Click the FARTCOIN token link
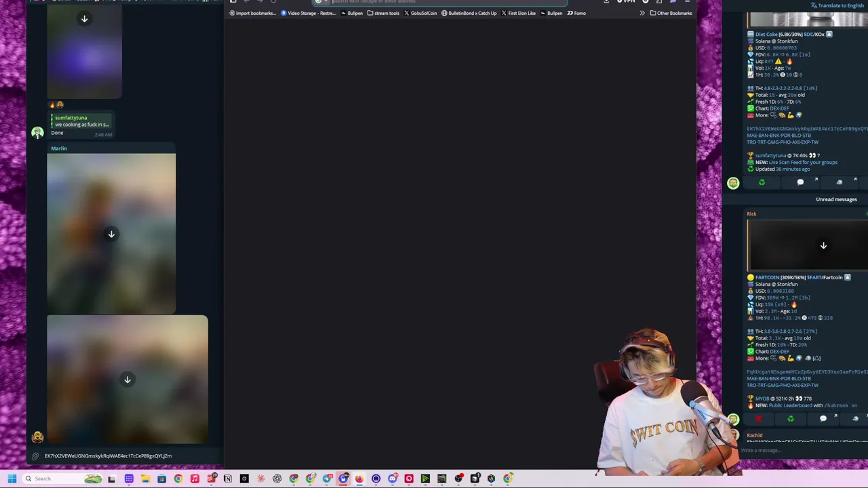The image size is (868, 488). click(768, 277)
